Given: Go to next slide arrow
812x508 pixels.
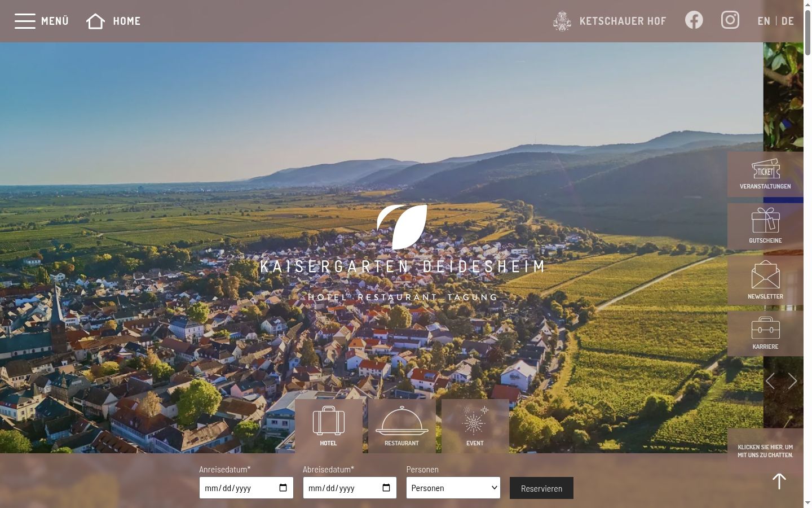Looking at the screenshot, I should [792, 381].
